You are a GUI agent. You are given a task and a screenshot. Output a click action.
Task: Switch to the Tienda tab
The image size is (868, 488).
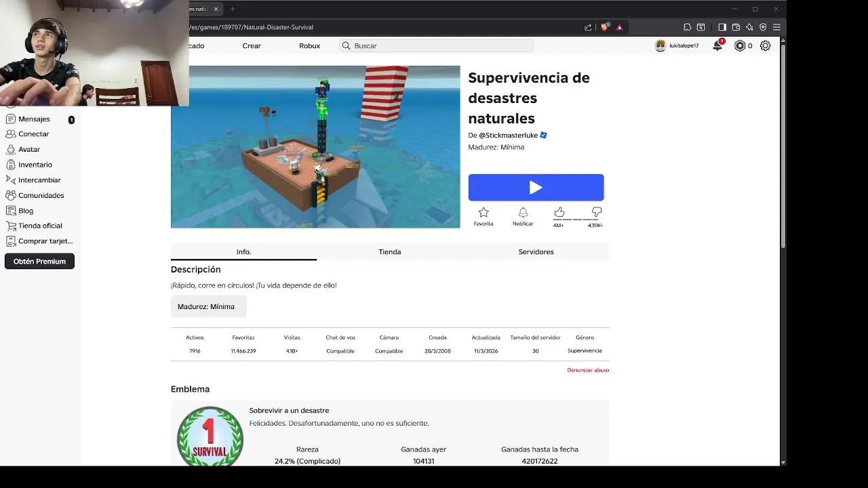click(x=390, y=251)
